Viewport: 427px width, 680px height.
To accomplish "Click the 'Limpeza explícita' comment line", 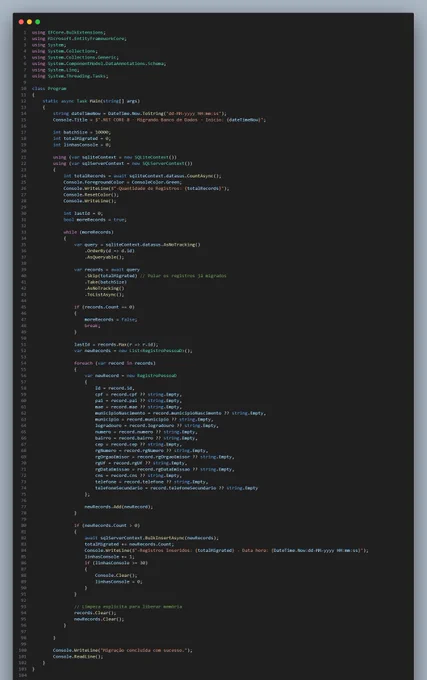I will [128, 607].
